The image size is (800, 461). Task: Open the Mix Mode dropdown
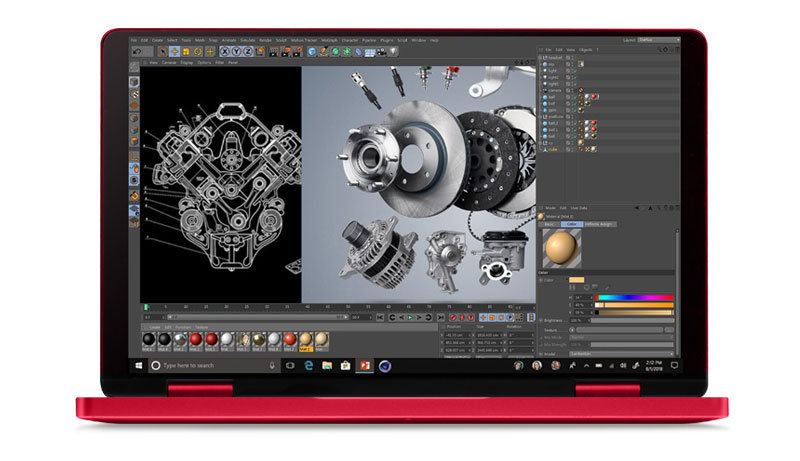click(621, 338)
